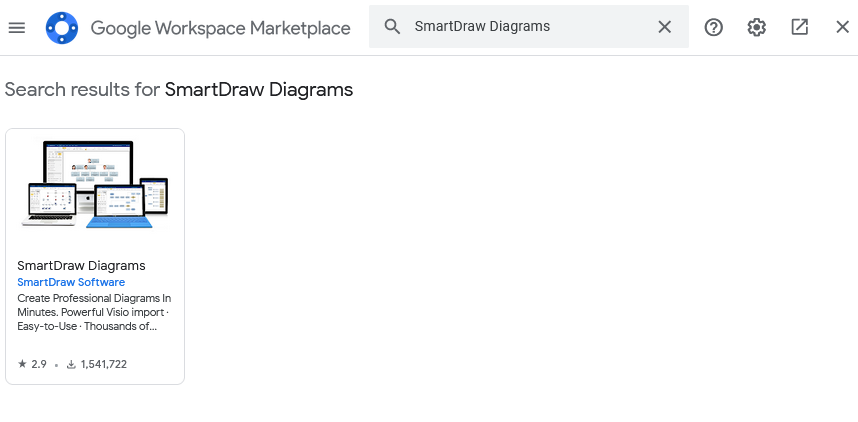858x422 pixels.
Task: Click the Create Professional Diagrams description text
Action: (x=94, y=312)
